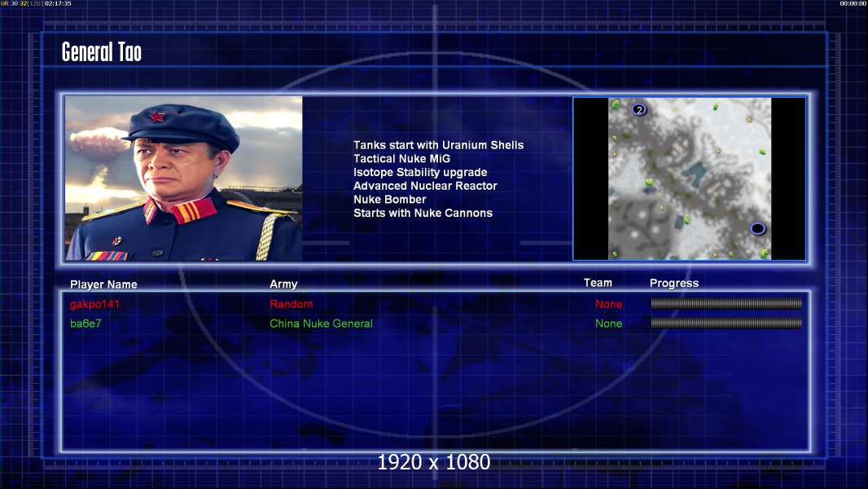Click "Starts with Nuke Cannons" line
This screenshot has width=868, height=489.
coord(423,214)
